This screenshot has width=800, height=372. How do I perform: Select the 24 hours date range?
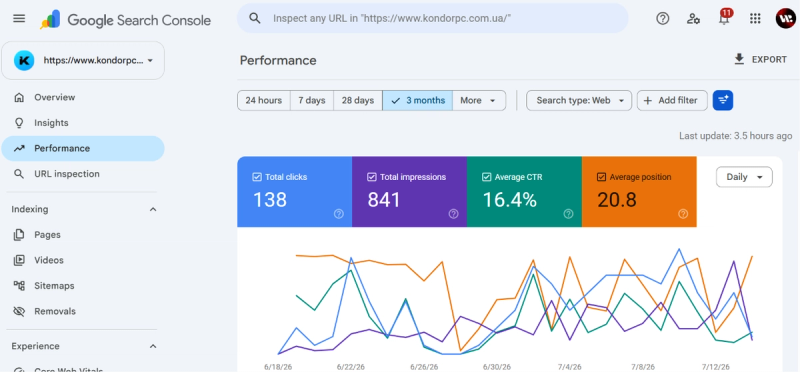tap(264, 101)
